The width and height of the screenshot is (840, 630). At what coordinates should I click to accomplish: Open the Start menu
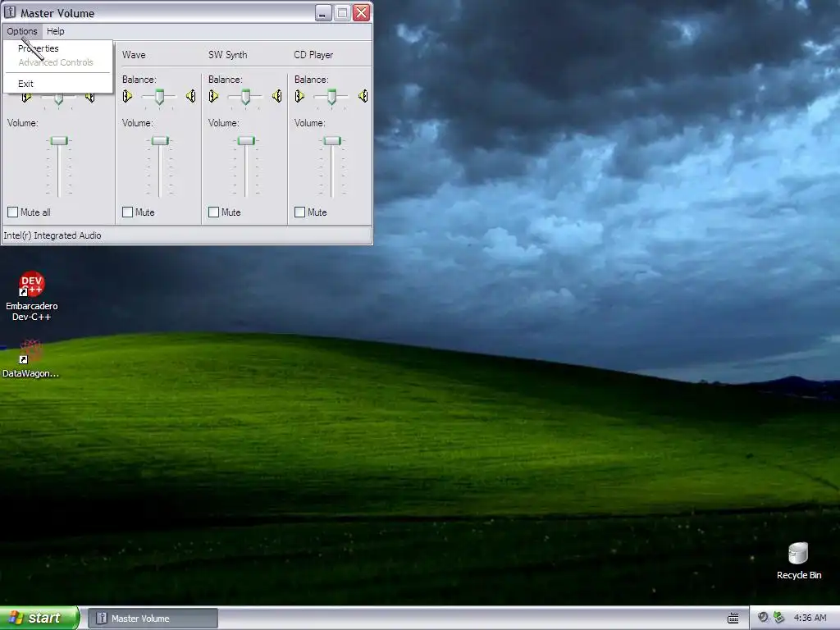[x=39, y=619]
